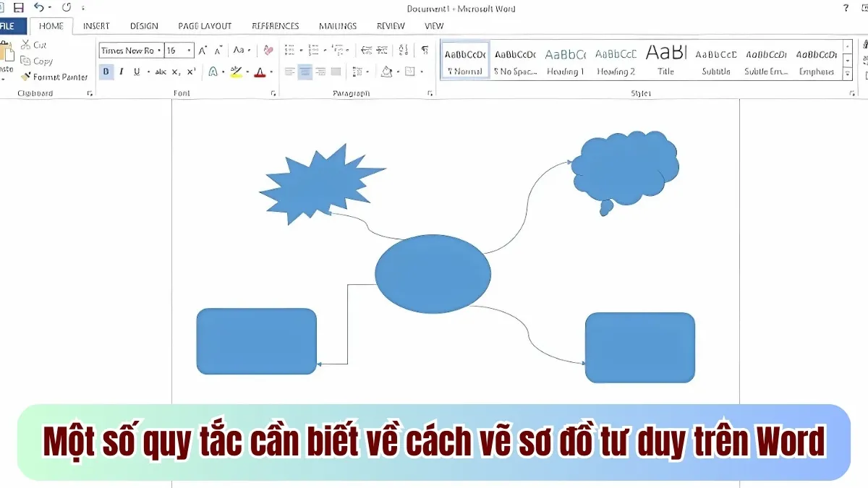Toggle Show/Hide paragraph marks
The width and height of the screenshot is (868, 488).
coord(425,51)
